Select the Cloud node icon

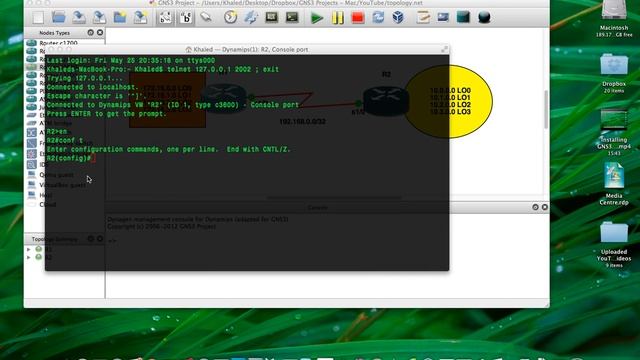[32, 204]
